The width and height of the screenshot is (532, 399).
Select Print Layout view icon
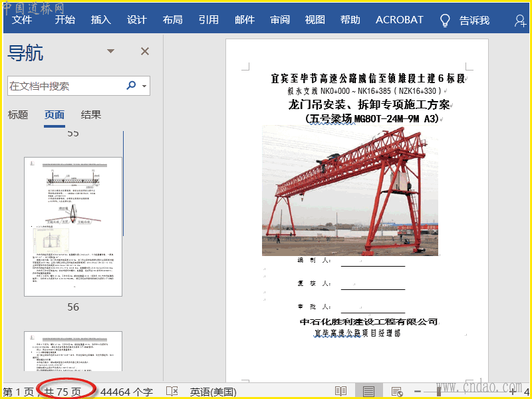pyautogui.click(x=368, y=391)
